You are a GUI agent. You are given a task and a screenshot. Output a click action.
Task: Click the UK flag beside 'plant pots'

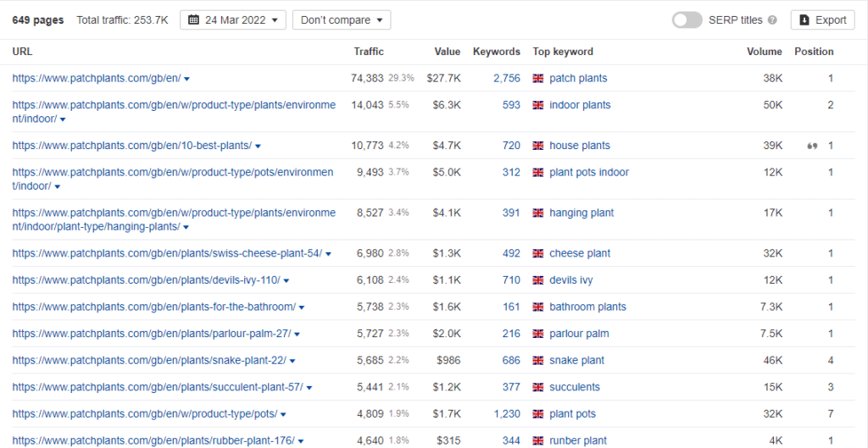click(x=538, y=414)
